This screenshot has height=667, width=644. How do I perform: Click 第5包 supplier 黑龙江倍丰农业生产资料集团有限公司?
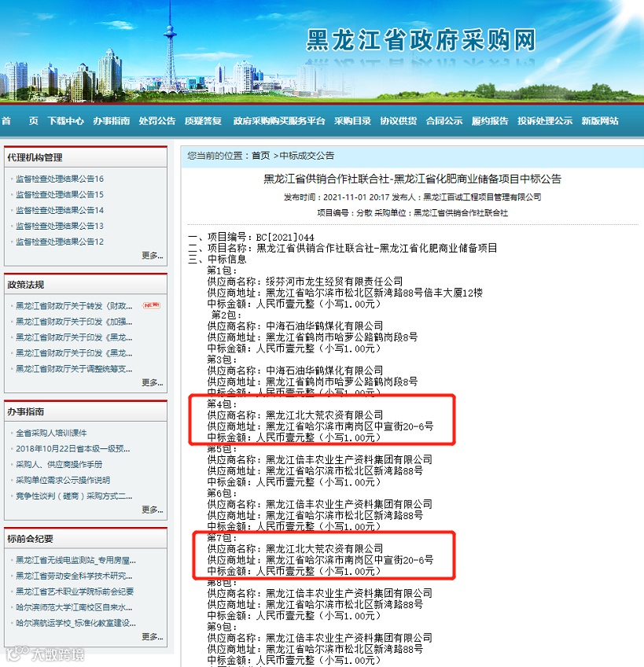349,460
